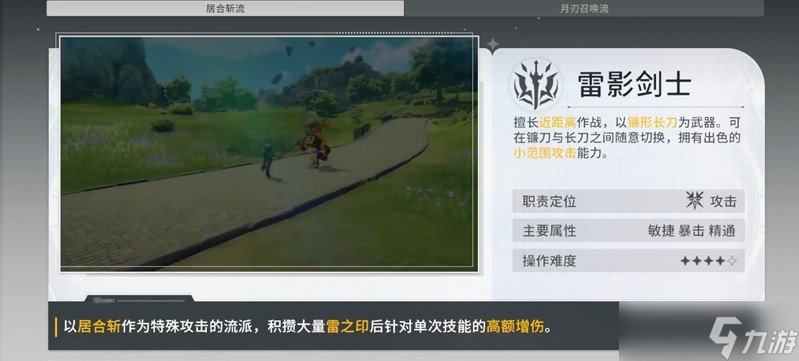
Task: Click the highlighted 雷之印 keyword
Action: 347,326
